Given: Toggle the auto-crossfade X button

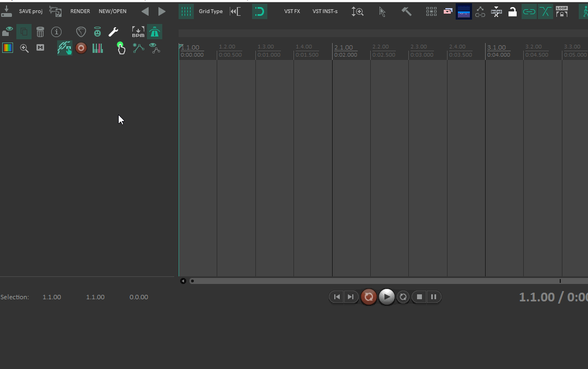Looking at the screenshot, I should point(545,11).
